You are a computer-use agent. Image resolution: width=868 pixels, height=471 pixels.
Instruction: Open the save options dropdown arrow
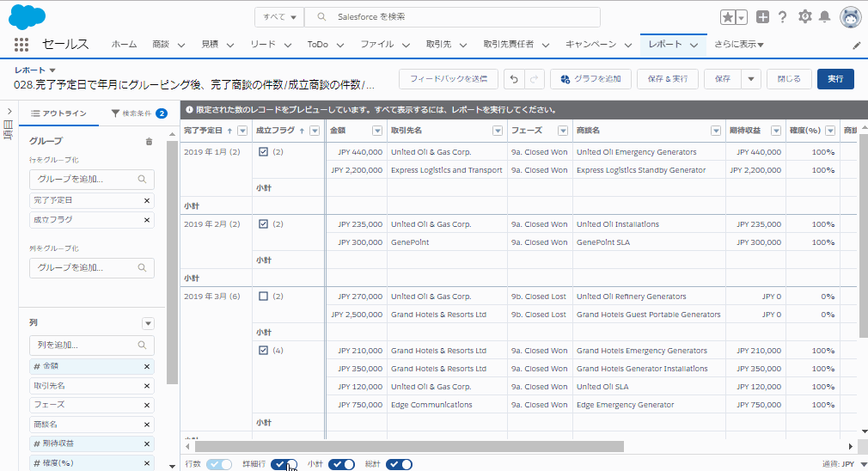[x=751, y=79]
